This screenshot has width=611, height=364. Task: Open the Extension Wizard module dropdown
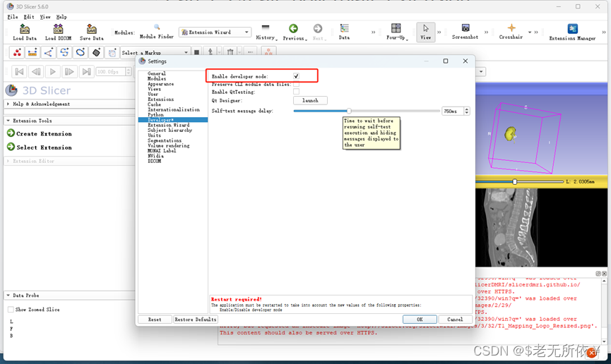(215, 32)
